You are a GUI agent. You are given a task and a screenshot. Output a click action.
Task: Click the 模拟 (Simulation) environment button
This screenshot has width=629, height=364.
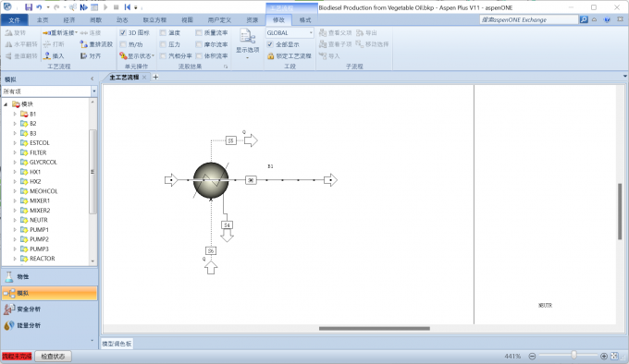(x=49, y=293)
